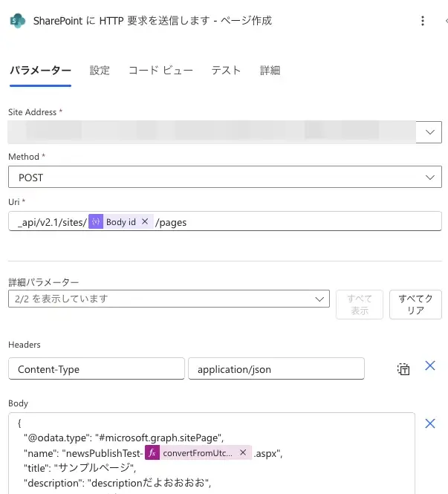Select the パラメーター tab
The height and width of the screenshot is (494, 448).
[x=40, y=70]
